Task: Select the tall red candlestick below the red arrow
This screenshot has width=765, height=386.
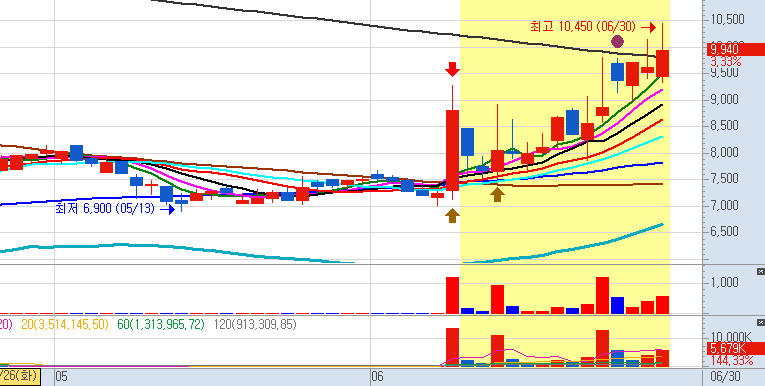Action: click(452, 150)
